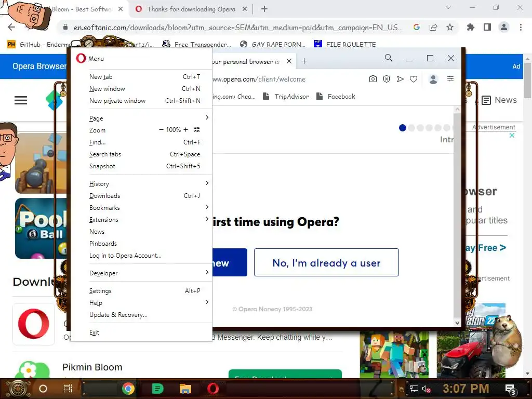This screenshot has height=399, width=532.
Task: Click the Opera send/flow arrow icon
Action: pyautogui.click(x=401, y=79)
